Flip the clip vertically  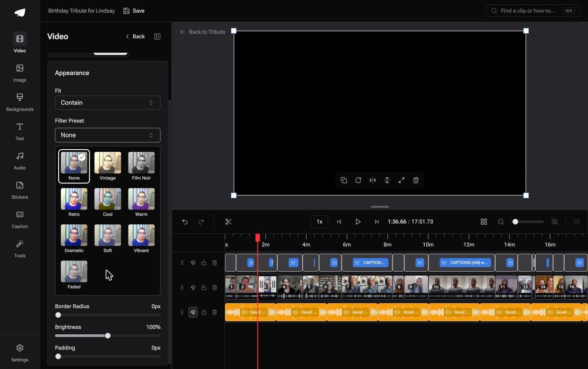(387, 180)
